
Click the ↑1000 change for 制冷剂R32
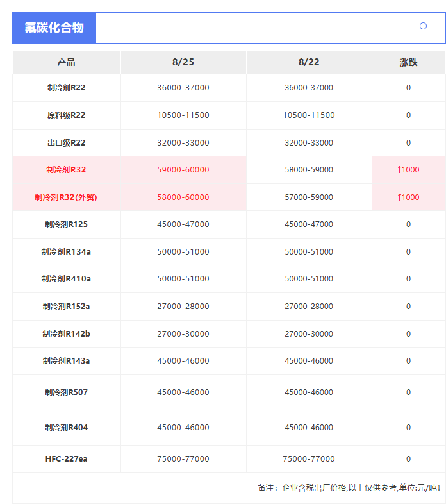click(x=408, y=170)
